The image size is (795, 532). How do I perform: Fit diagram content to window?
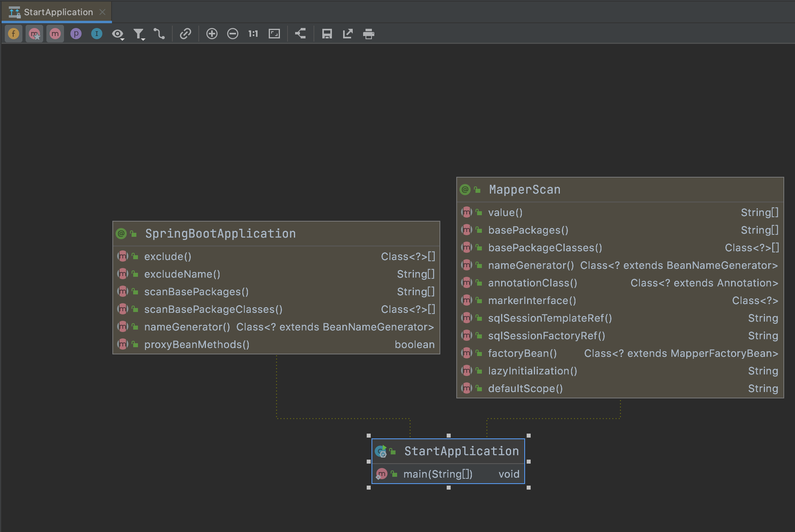[x=274, y=34]
